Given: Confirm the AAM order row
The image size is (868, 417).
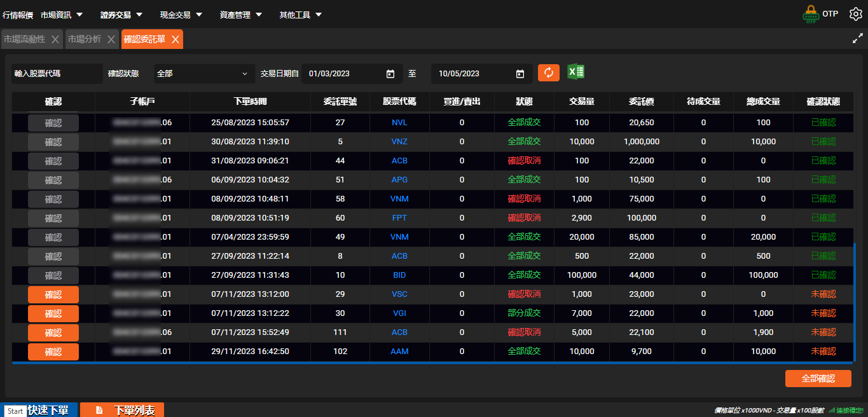Looking at the screenshot, I should (53, 352).
